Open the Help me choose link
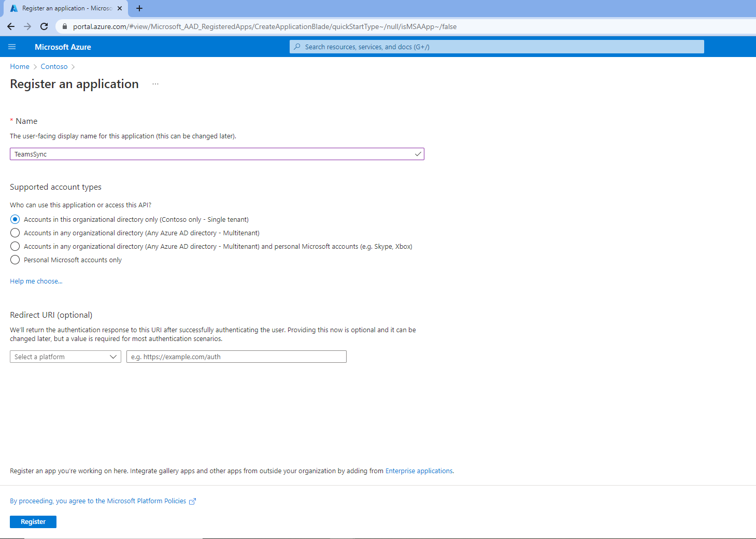The width and height of the screenshot is (756, 539). click(36, 281)
